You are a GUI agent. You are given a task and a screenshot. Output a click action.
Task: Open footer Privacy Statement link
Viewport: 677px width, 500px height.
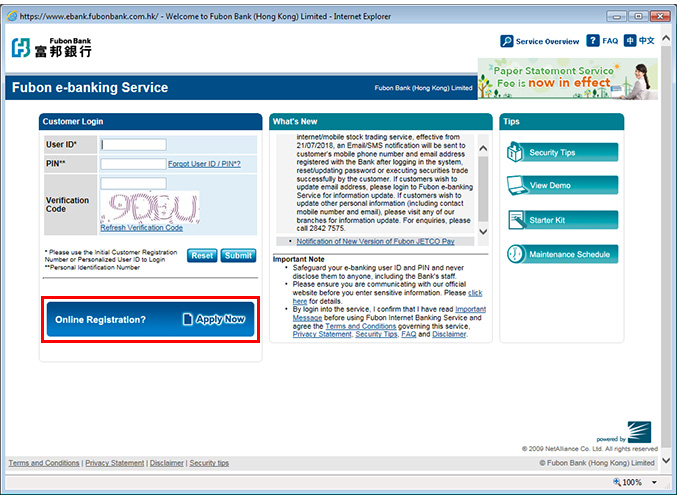point(114,463)
